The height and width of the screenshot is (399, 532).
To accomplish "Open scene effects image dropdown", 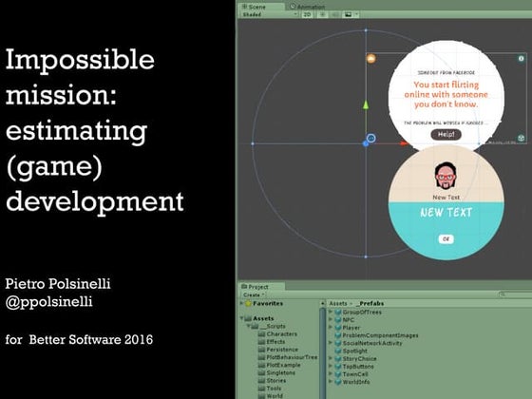I will point(351,14).
